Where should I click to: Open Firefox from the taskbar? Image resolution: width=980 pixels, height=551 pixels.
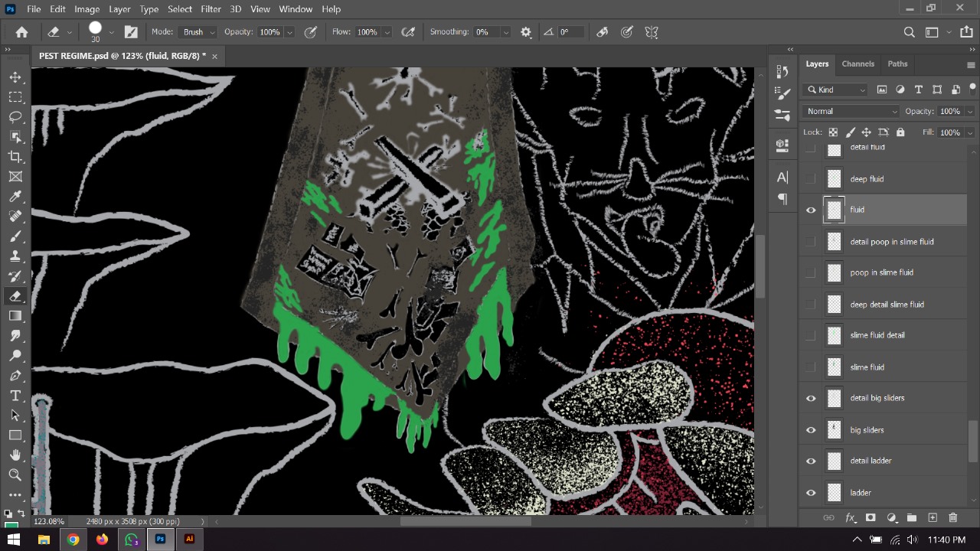(x=102, y=540)
